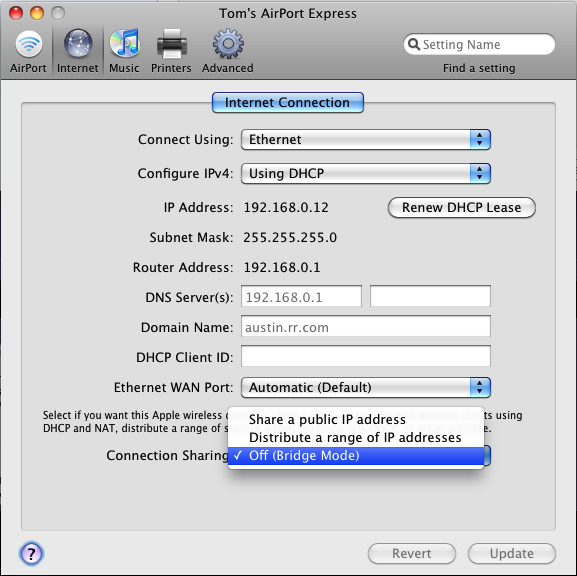Choose Share a public IP address

point(355,420)
